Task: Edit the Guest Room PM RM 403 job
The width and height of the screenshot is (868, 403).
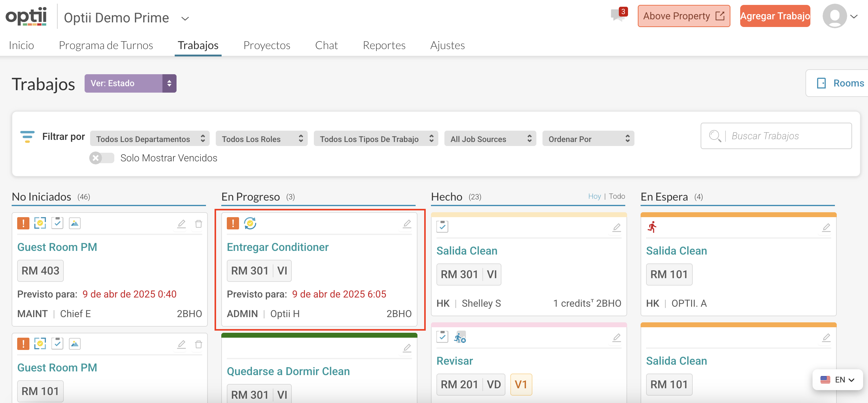Action: coord(181,224)
